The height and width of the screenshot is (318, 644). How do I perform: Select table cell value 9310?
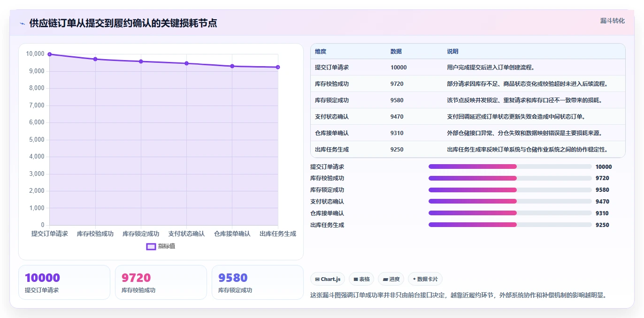click(397, 133)
